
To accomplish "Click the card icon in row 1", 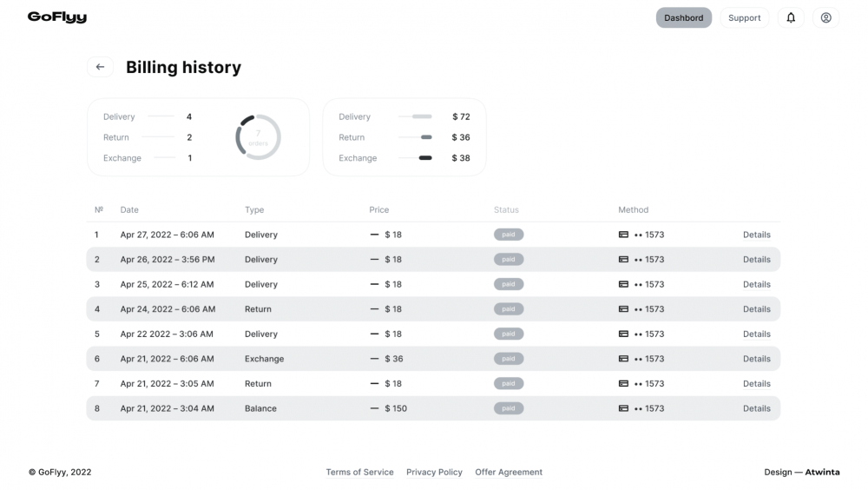I will click(623, 235).
